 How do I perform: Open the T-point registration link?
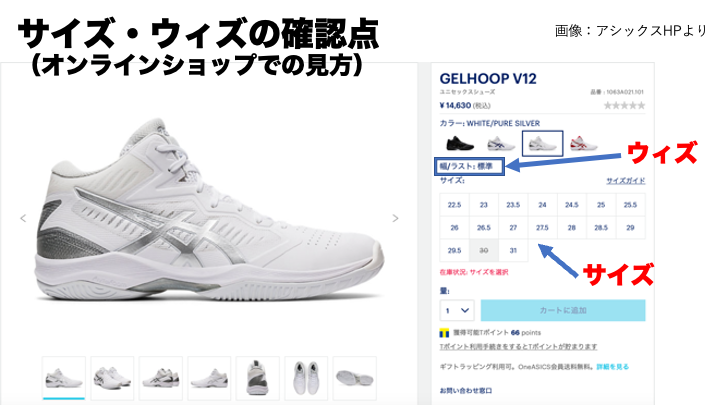(518, 347)
